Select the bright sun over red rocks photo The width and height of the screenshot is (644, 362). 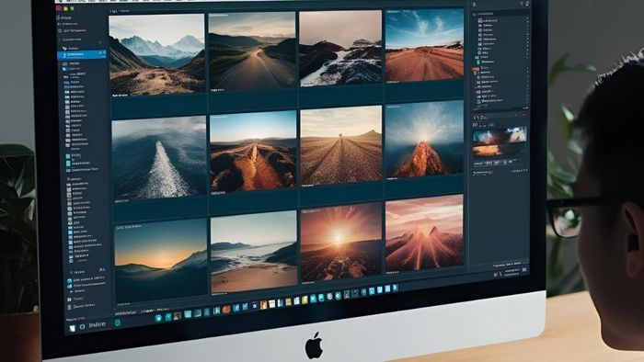[x=341, y=243]
